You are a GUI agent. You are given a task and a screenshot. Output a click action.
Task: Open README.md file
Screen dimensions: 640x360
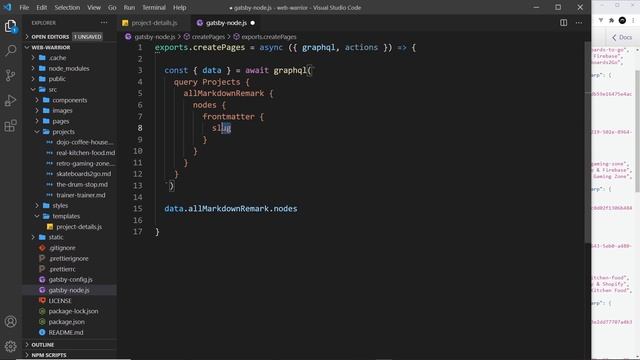(69, 332)
